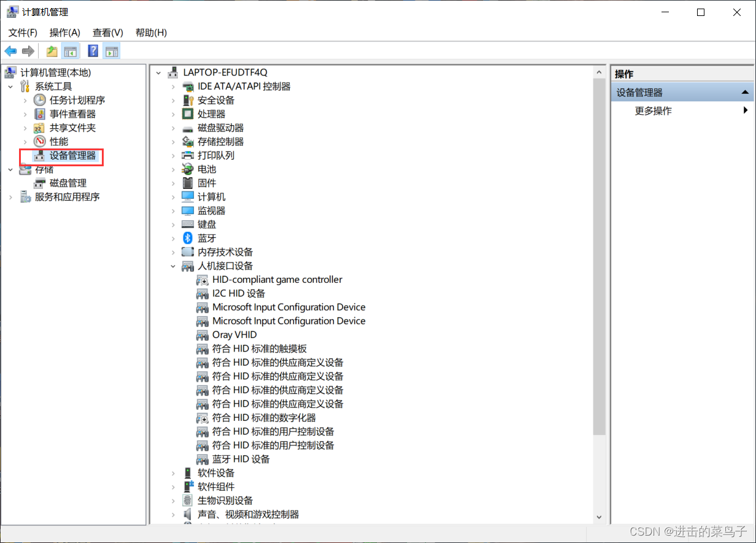The width and height of the screenshot is (756, 543).
Task: Click the Up one level toolbar icon
Action: click(52, 51)
